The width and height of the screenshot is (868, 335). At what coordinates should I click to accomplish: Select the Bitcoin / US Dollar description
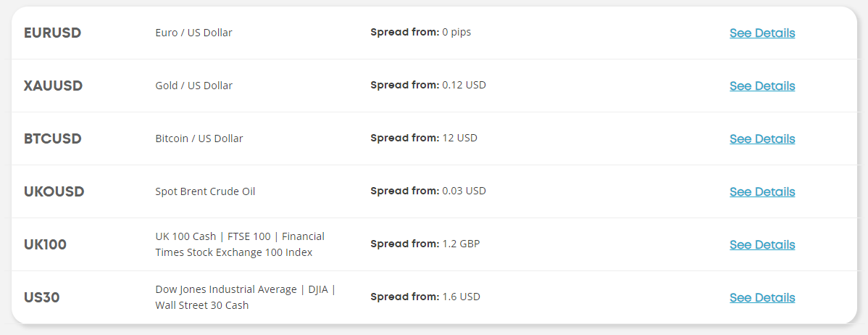(199, 138)
